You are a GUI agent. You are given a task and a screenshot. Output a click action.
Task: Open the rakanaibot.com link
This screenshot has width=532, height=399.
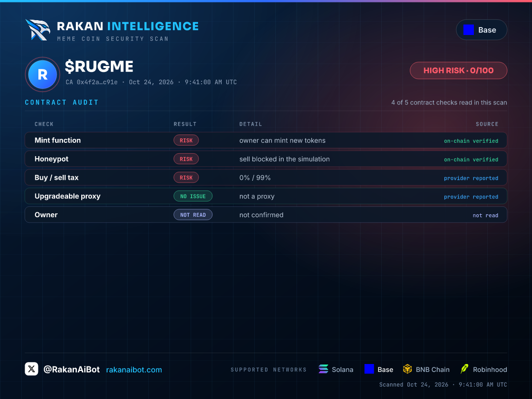(x=134, y=370)
